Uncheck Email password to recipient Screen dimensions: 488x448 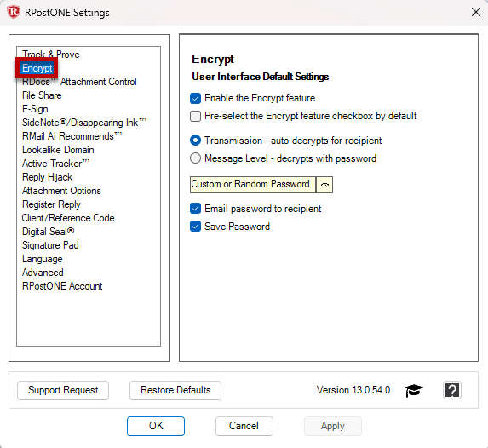pos(195,209)
